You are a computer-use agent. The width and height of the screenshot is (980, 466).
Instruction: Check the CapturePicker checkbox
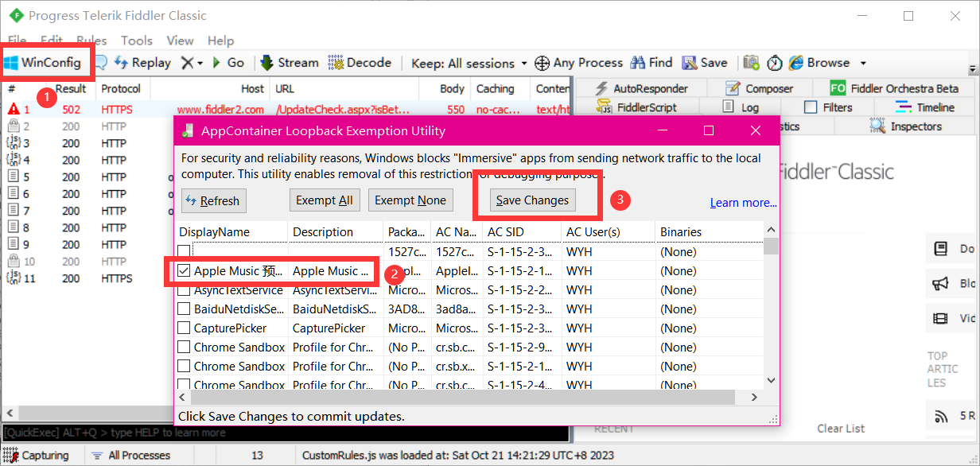184,328
